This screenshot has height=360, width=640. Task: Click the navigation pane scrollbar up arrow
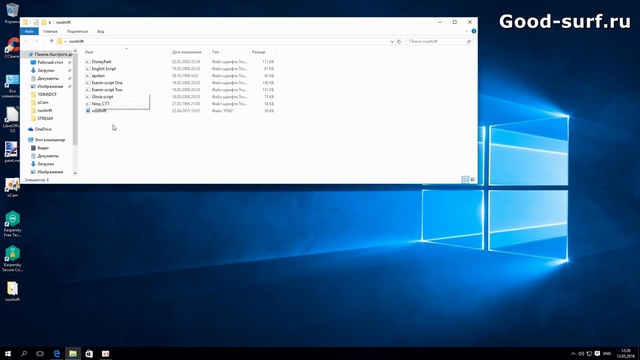tap(75, 51)
